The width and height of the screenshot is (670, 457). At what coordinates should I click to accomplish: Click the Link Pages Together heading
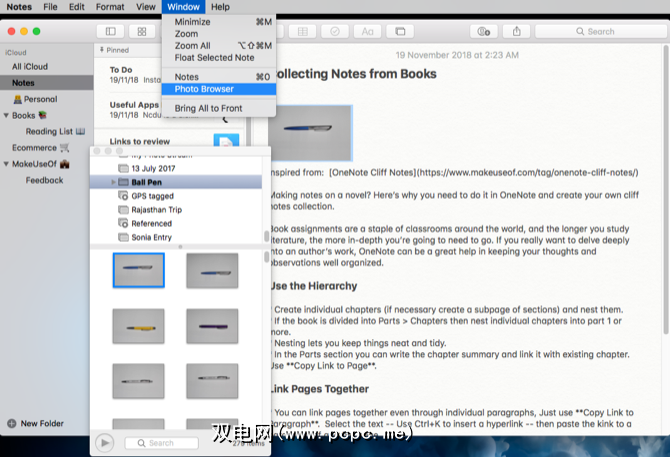[x=320, y=389]
